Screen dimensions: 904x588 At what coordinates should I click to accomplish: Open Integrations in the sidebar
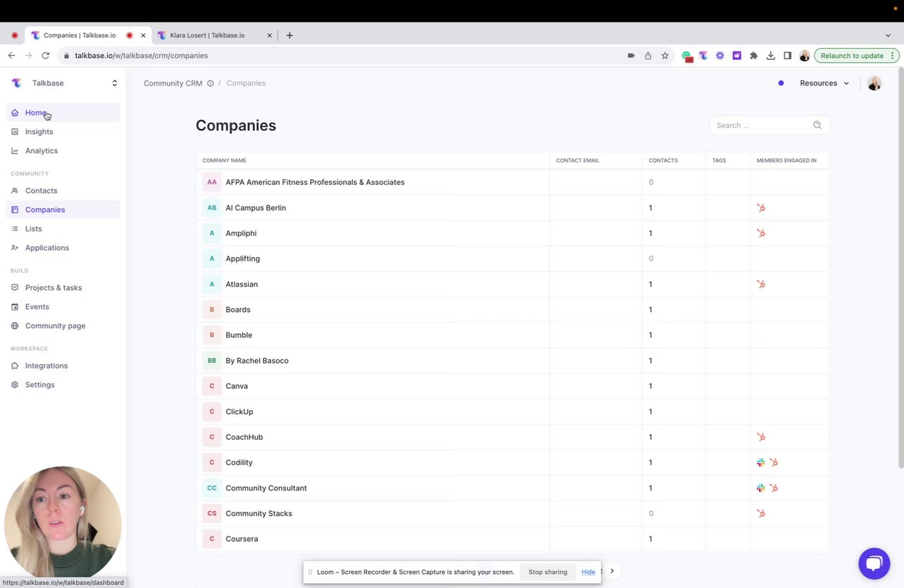click(x=63, y=366)
